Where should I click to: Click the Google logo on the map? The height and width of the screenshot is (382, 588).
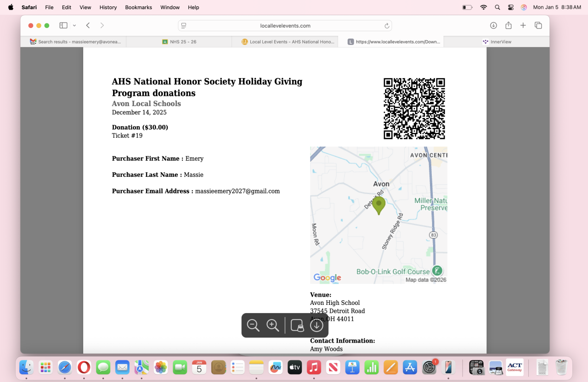point(327,277)
